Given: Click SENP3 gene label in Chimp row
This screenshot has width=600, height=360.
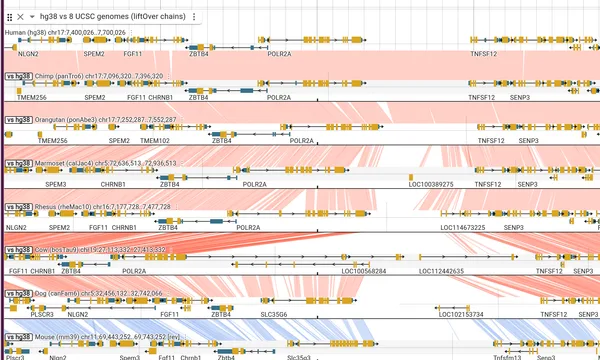Looking at the screenshot, I should pos(520,98).
